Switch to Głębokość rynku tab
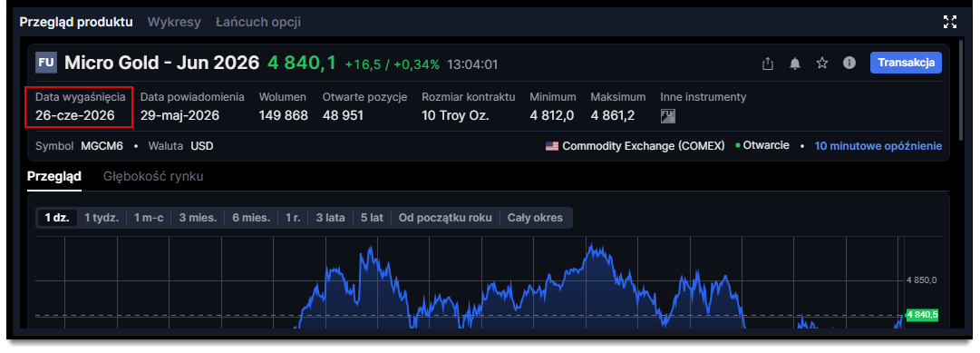Screen dimensions: 980x353 [x=153, y=176]
